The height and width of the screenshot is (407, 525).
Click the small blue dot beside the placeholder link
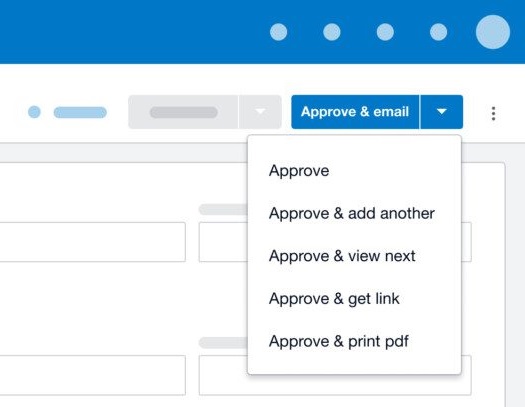34,112
